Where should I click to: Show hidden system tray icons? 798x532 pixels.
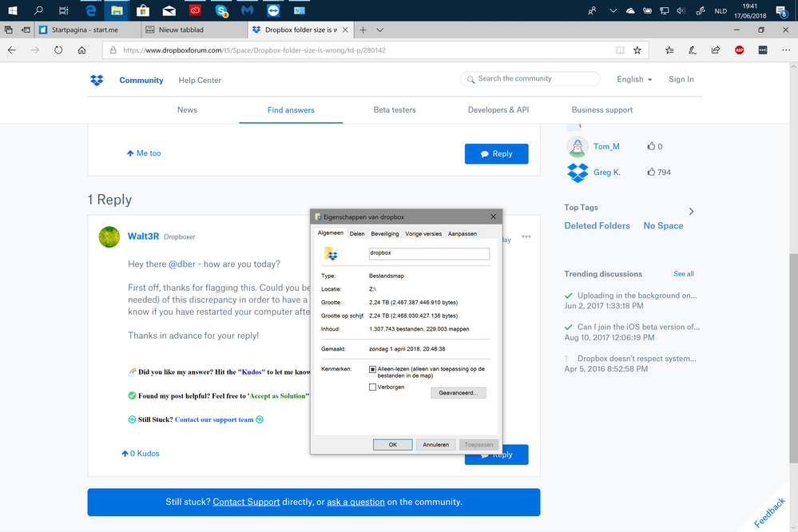(x=613, y=10)
